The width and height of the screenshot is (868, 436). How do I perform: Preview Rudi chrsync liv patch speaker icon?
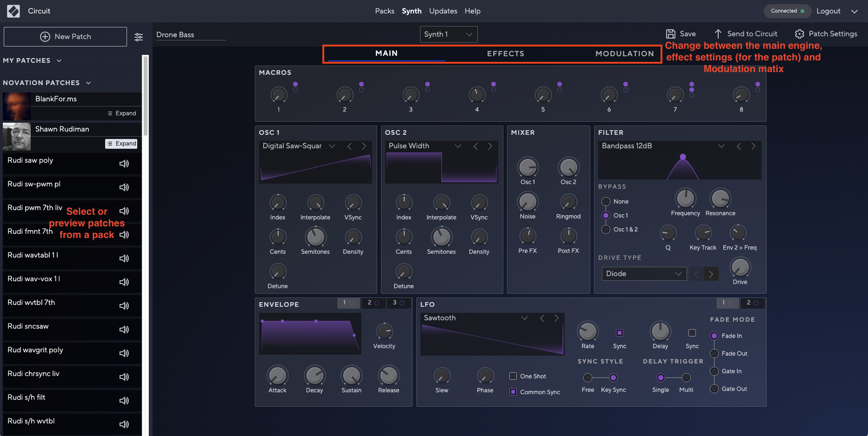[x=124, y=377]
